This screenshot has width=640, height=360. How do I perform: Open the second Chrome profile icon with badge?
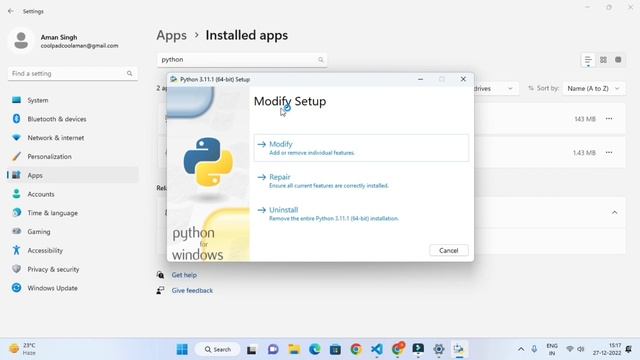click(398, 349)
